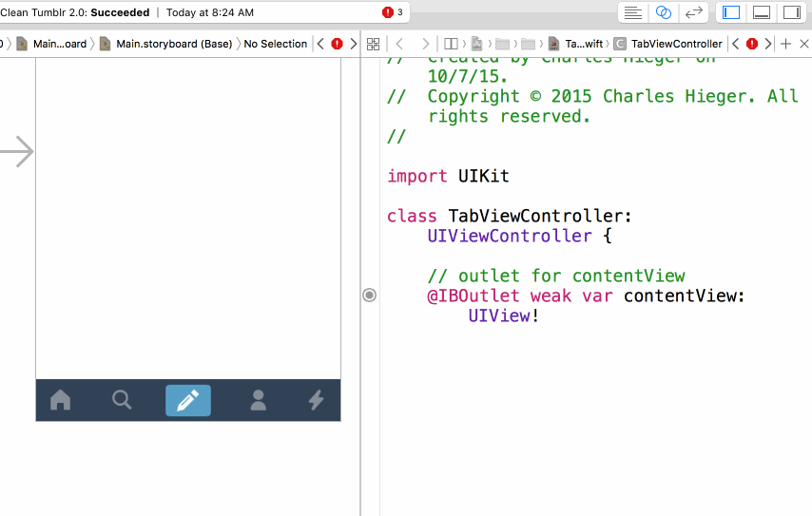The width and height of the screenshot is (812, 516).
Task: Click the 'import UIKit' code line
Action: (x=448, y=176)
